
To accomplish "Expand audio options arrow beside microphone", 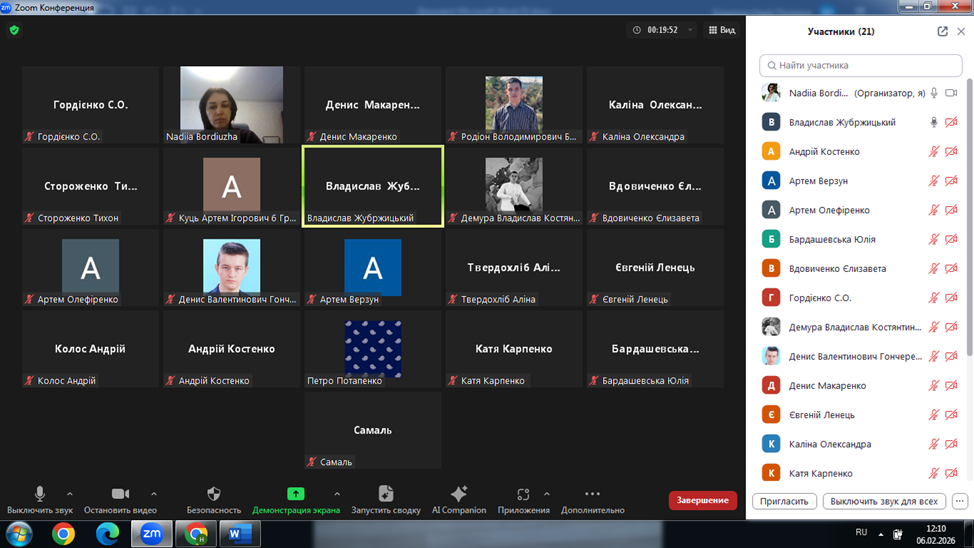I will (69, 494).
